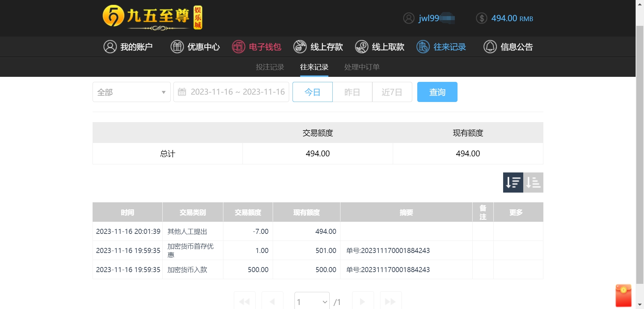Select the 近7日 date filter
The height and width of the screenshot is (309, 644).
click(x=392, y=92)
